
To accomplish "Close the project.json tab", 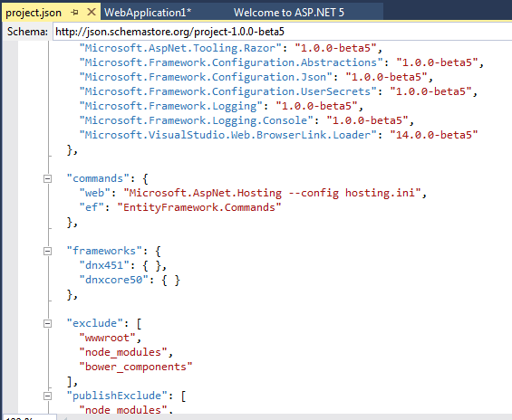I will click(92, 12).
